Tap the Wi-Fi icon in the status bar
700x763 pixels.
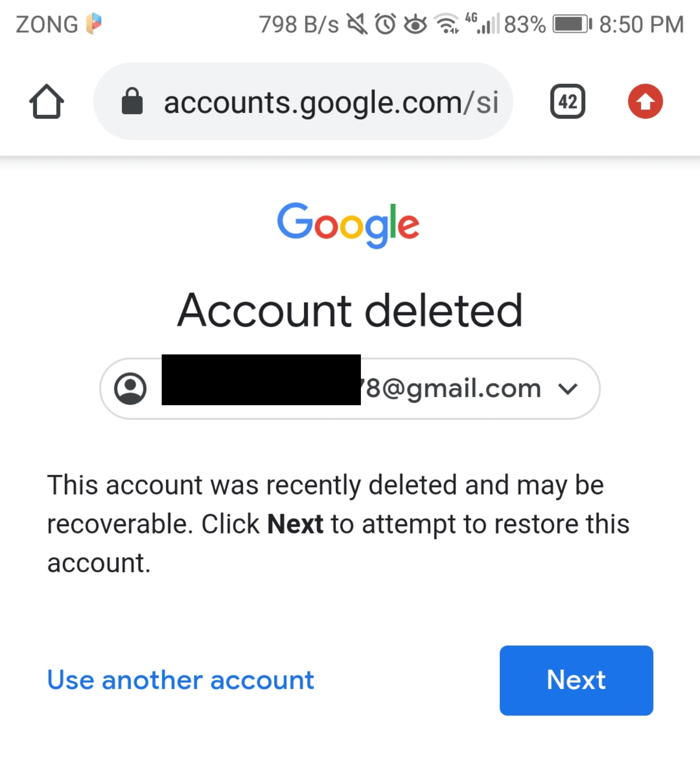point(447,24)
